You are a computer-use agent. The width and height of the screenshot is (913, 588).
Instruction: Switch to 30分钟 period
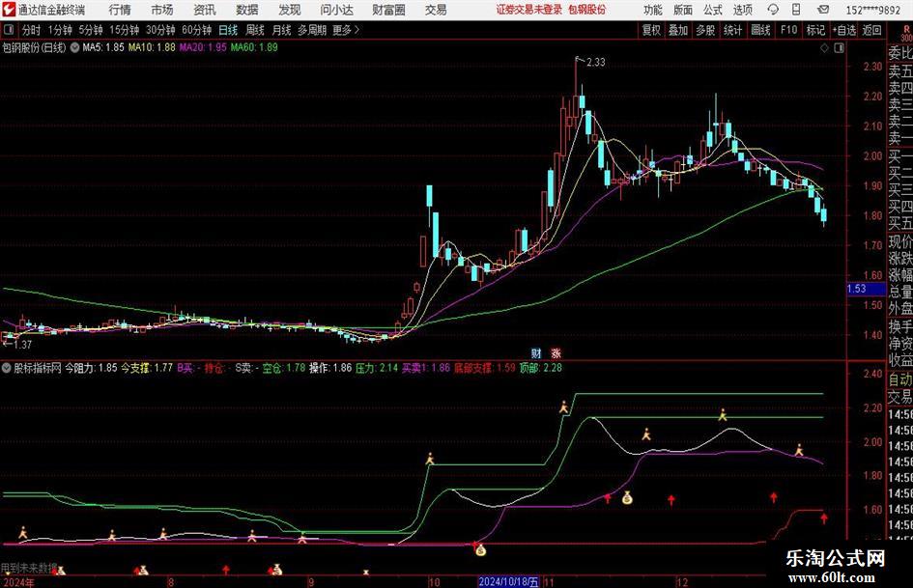click(160, 30)
